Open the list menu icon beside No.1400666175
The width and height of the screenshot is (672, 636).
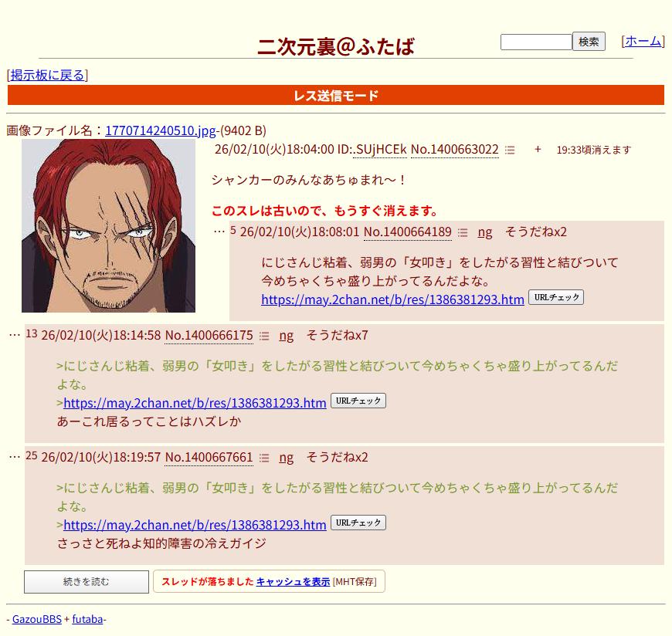click(264, 336)
